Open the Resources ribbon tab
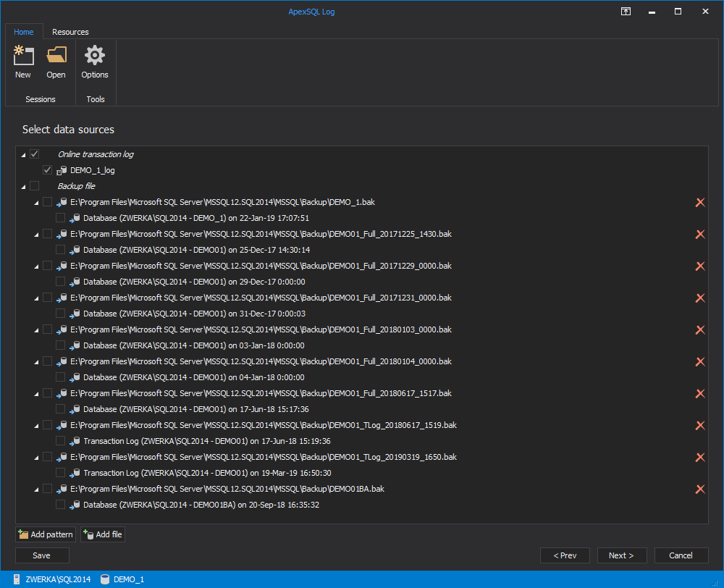 tap(70, 32)
